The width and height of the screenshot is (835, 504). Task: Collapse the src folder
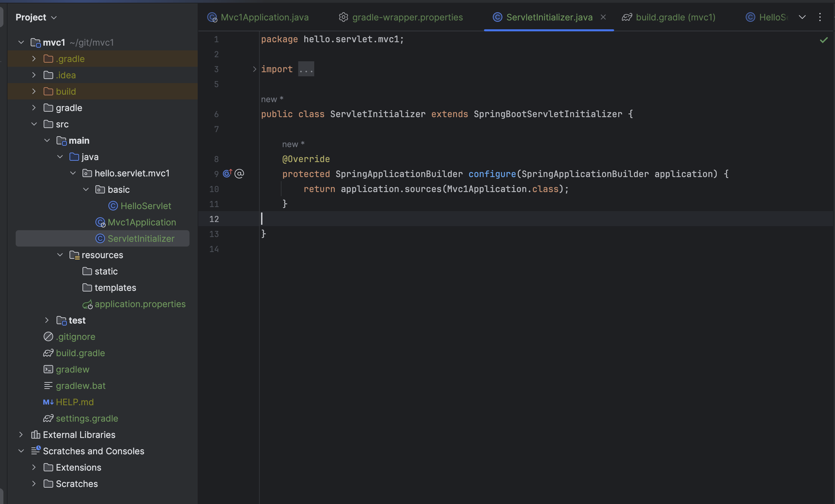(x=34, y=124)
